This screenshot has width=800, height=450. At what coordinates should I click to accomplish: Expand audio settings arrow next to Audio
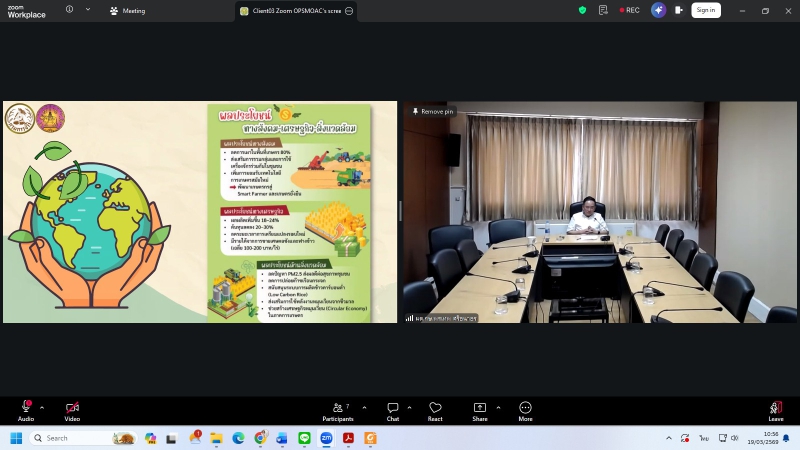click(x=42, y=407)
